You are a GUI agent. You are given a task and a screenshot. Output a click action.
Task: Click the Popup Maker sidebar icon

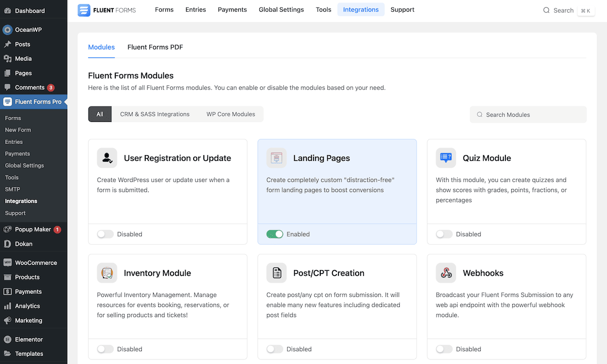coord(7,230)
